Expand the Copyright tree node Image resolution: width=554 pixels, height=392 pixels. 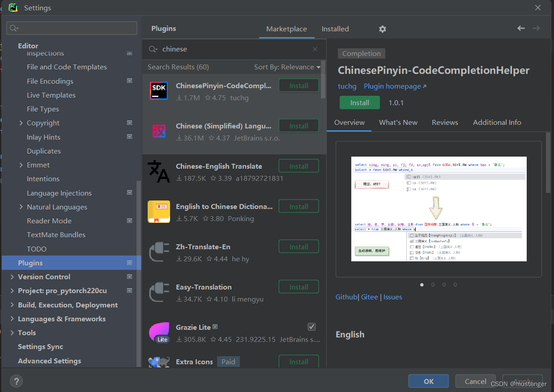pos(21,123)
